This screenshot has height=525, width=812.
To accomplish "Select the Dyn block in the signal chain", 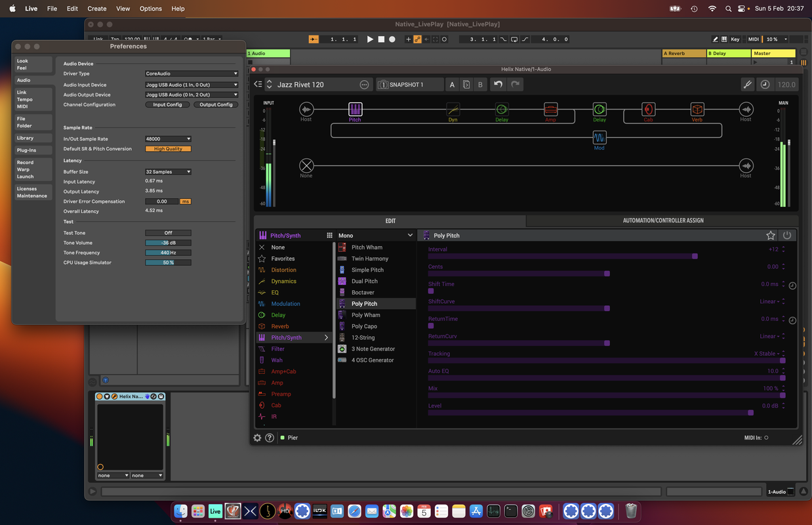I will click(453, 110).
